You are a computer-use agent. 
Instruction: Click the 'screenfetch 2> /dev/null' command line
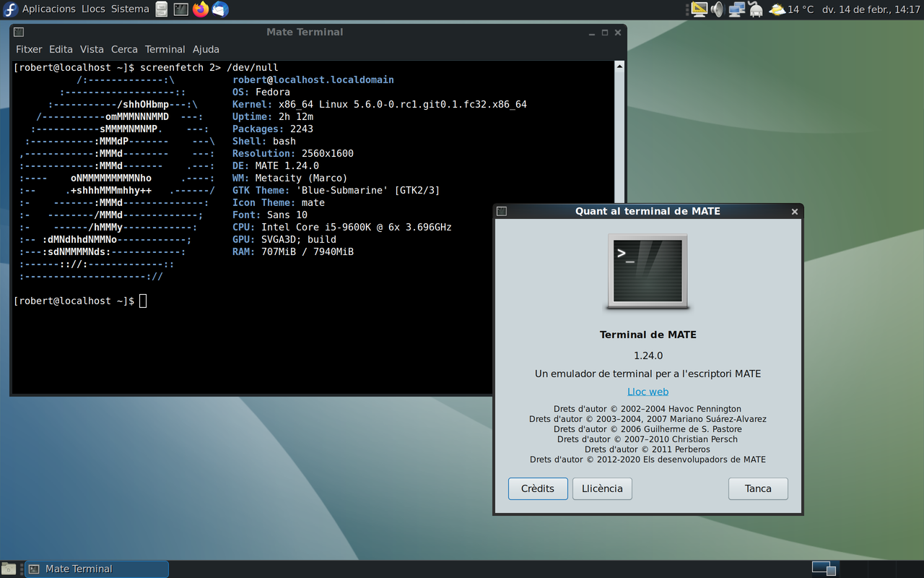[209, 67]
